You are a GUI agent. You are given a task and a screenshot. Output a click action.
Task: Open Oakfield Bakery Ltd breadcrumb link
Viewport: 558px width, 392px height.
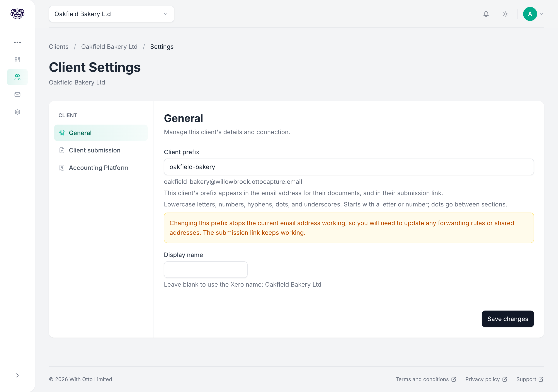coord(109,47)
